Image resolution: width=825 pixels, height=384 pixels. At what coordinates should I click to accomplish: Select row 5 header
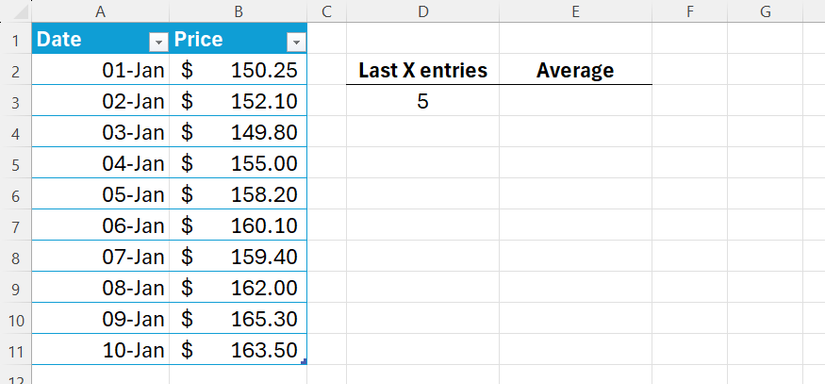click(x=16, y=163)
